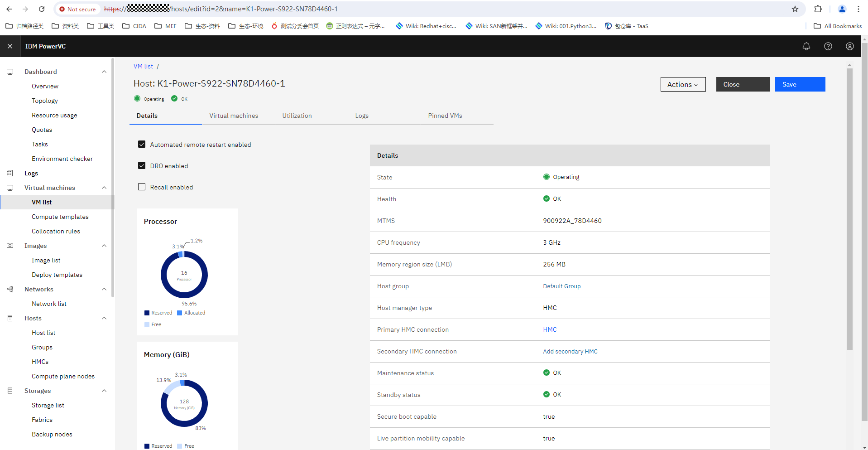Click the Save button
This screenshot has width=868, height=450.
coord(800,84)
